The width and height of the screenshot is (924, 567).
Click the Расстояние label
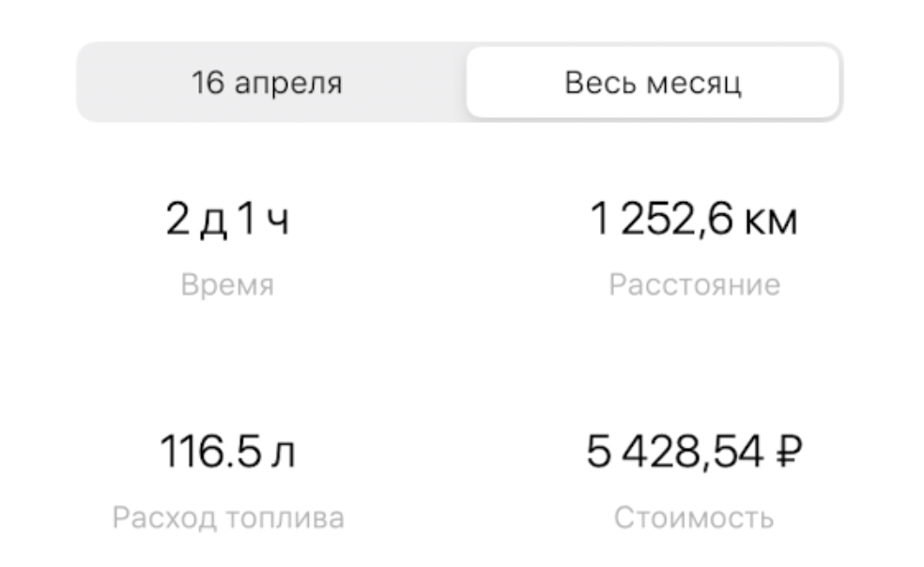tap(694, 285)
